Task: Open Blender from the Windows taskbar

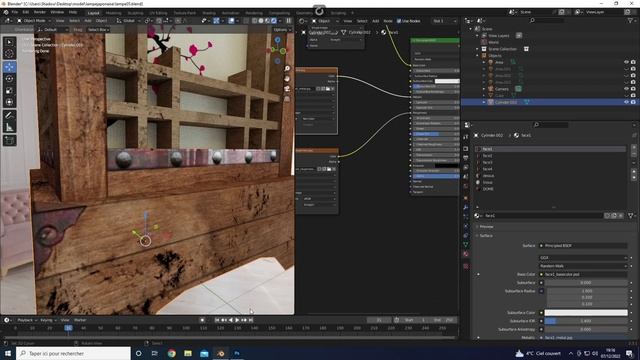Action: point(220,353)
